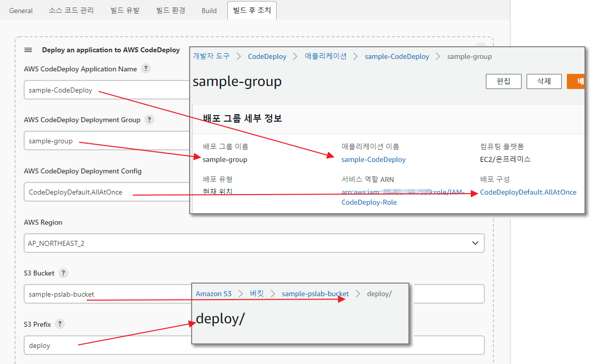Viewport: 592px width, 364px height.
Task: Click the deploy/ breadcrumb text
Action: pos(379,294)
